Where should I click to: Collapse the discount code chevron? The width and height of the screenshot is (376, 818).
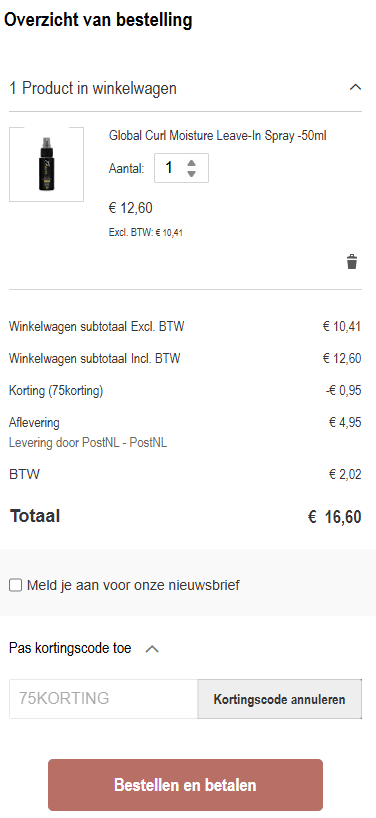(152, 649)
